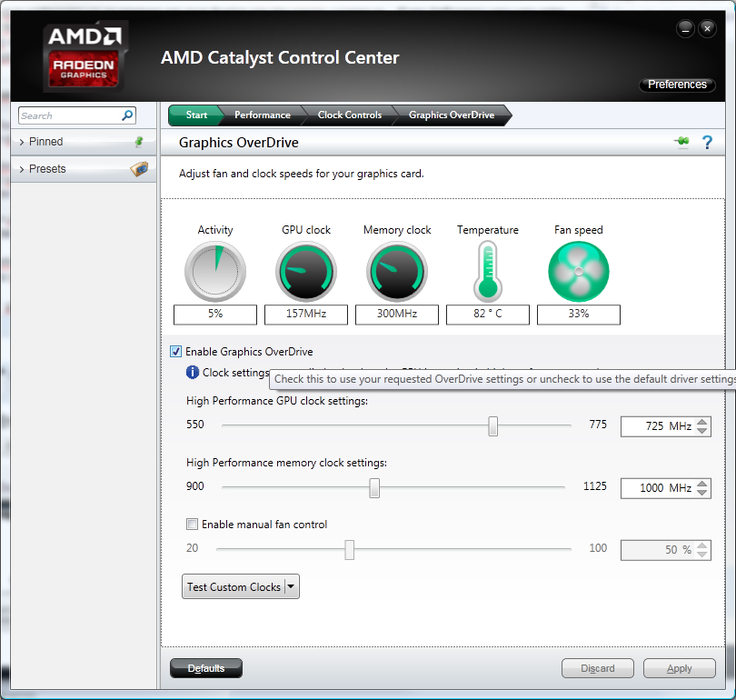The width and height of the screenshot is (736, 700).
Task: Select Graphics OverDrive breadcrumb
Action: 452,115
